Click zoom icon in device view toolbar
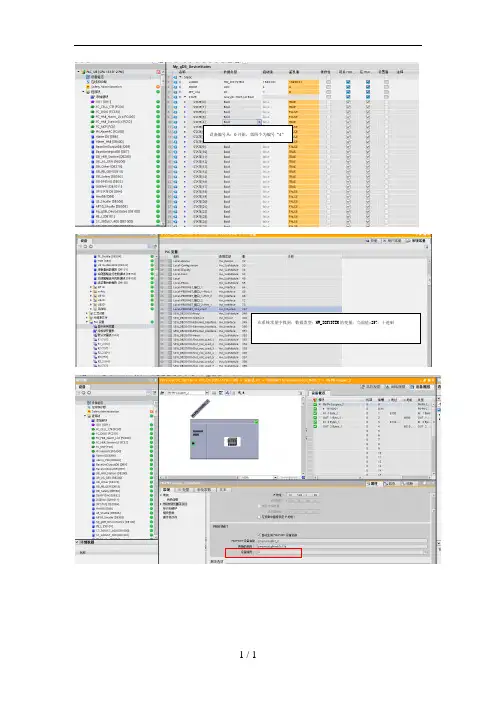This screenshot has height=702, width=496. (x=242, y=393)
